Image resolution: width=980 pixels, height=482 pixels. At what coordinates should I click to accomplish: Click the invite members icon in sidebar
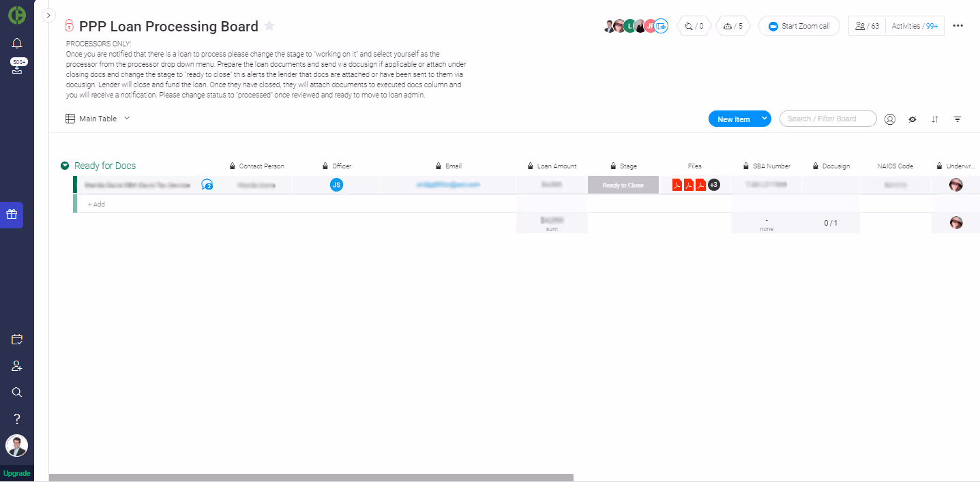point(17,366)
